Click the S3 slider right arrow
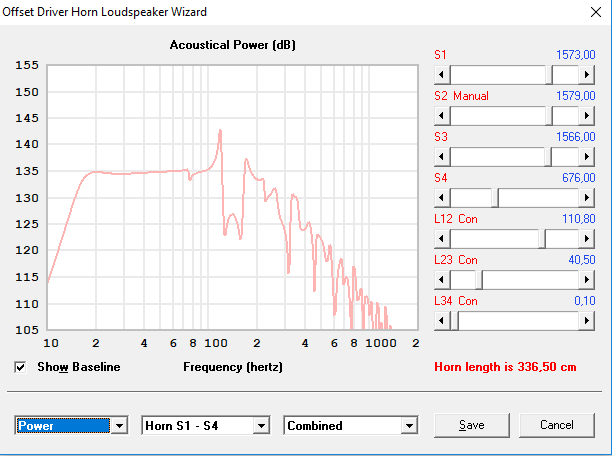Viewport: 612px width, 456px height. pyautogui.click(x=587, y=157)
